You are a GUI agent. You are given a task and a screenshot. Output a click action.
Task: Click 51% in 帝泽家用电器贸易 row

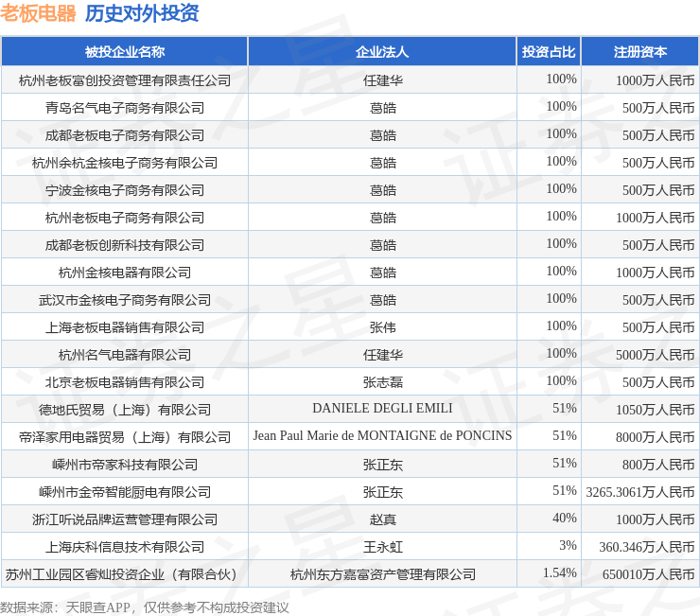coord(565,435)
